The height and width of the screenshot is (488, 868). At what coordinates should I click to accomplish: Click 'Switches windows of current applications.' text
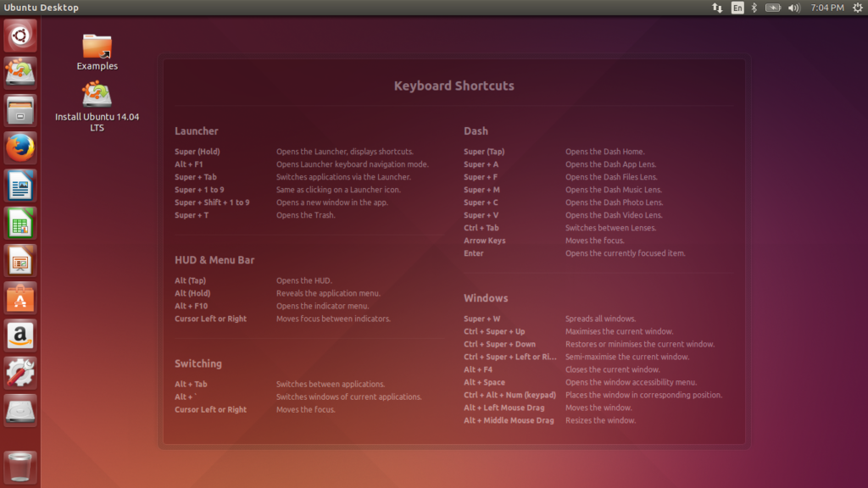pyautogui.click(x=348, y=396)
